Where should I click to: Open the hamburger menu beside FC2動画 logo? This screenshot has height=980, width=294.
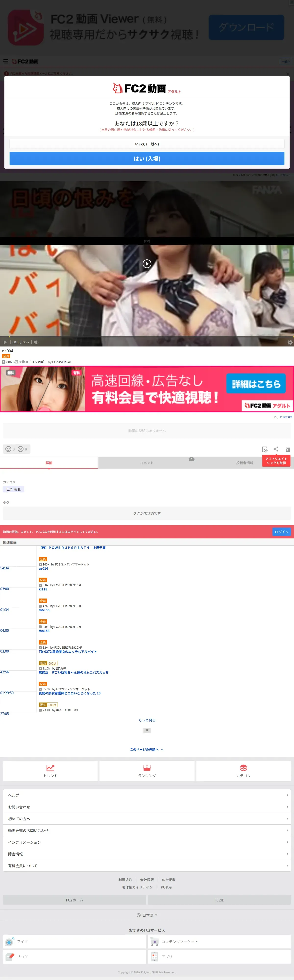pyautogui.click(x=6, y=61)
